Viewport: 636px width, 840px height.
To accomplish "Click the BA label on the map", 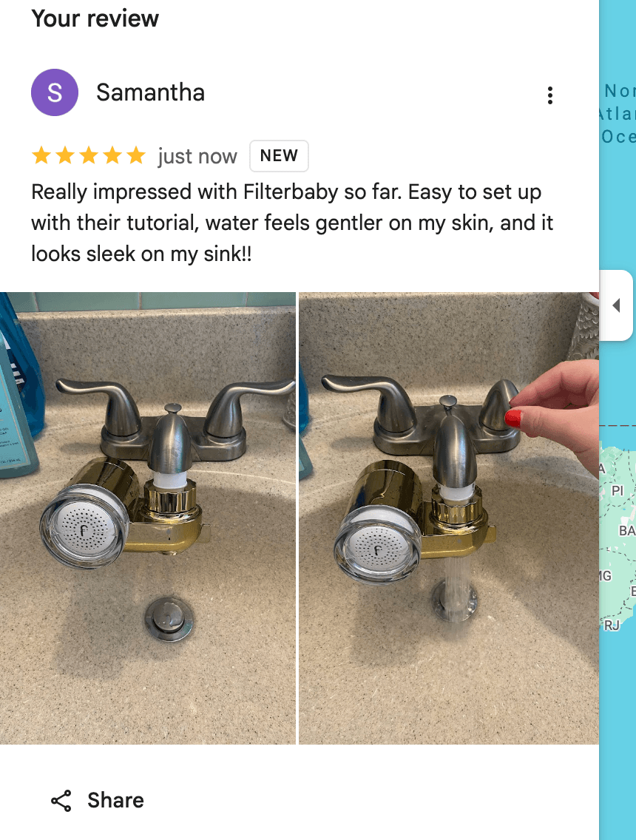I will [x=627, y=531].
